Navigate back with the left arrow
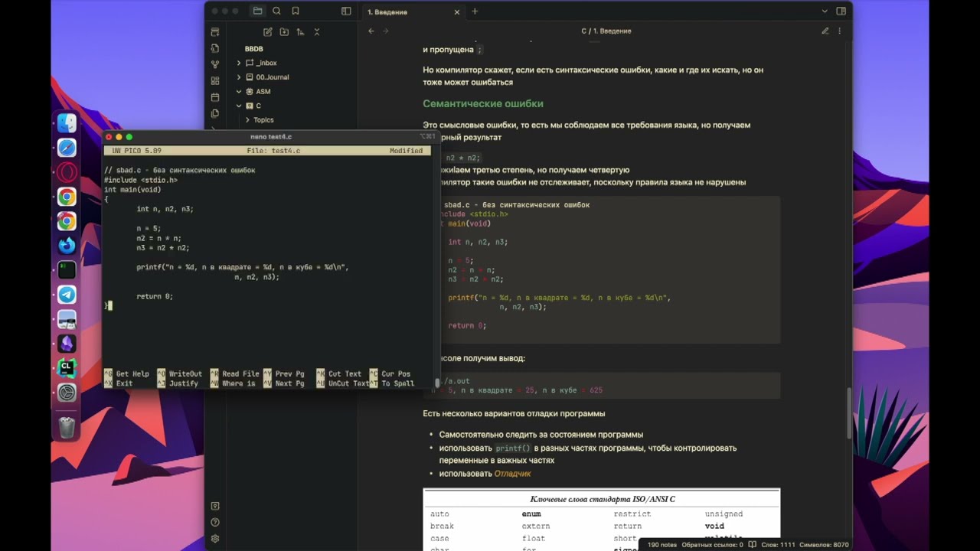This screenshot has width=980, height=551. [371, 31]
